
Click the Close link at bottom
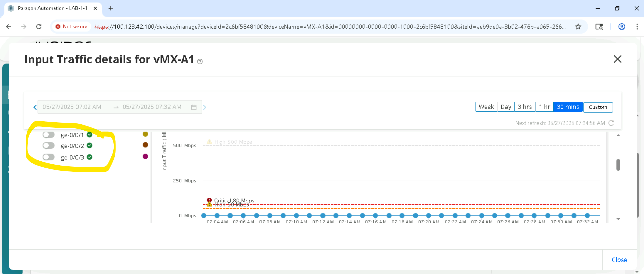point(619,260)
